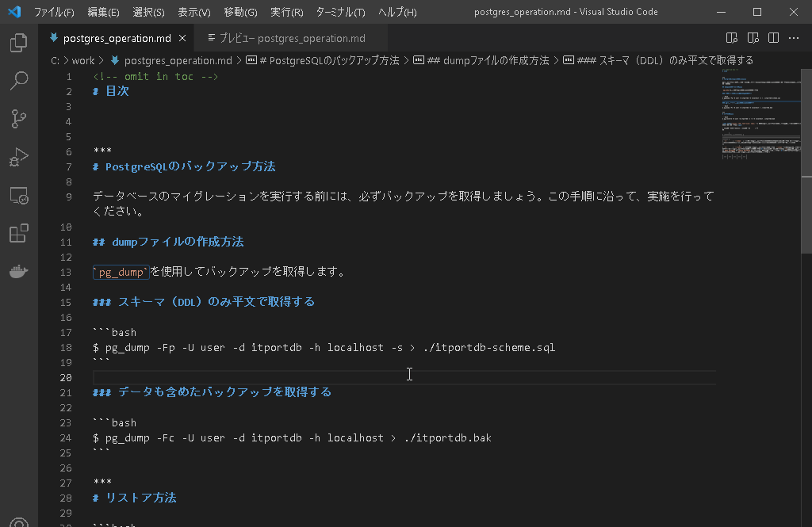This screenshot has width=812, height=527.
Task: Click the omit in toc comment
Action: click(x=155, y=77)
